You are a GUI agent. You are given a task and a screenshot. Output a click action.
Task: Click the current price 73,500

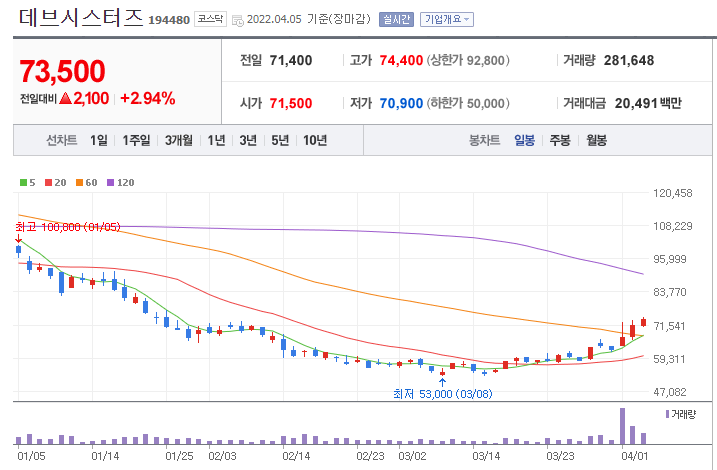coord(62,72)
